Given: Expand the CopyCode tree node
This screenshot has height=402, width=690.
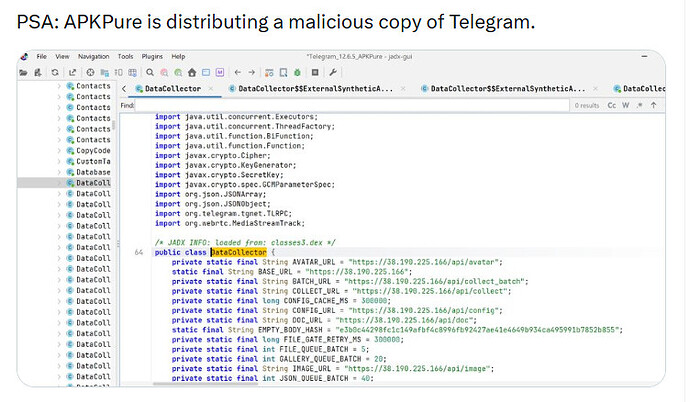Looking at the screenshot, I should (x=59, y=150).
